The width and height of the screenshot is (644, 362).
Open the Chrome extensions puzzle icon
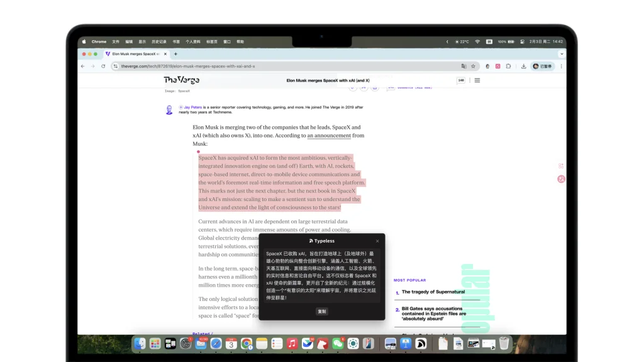pos(508,66)
